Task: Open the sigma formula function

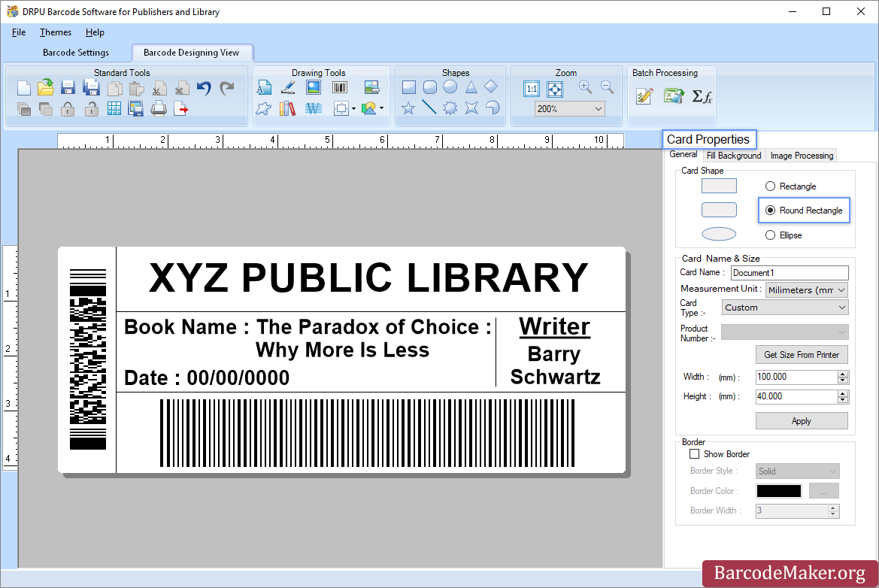Action: point(702,96)
